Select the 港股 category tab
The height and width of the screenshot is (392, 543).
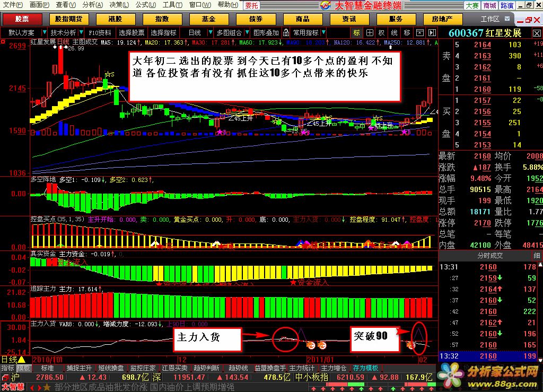[115, 19]
